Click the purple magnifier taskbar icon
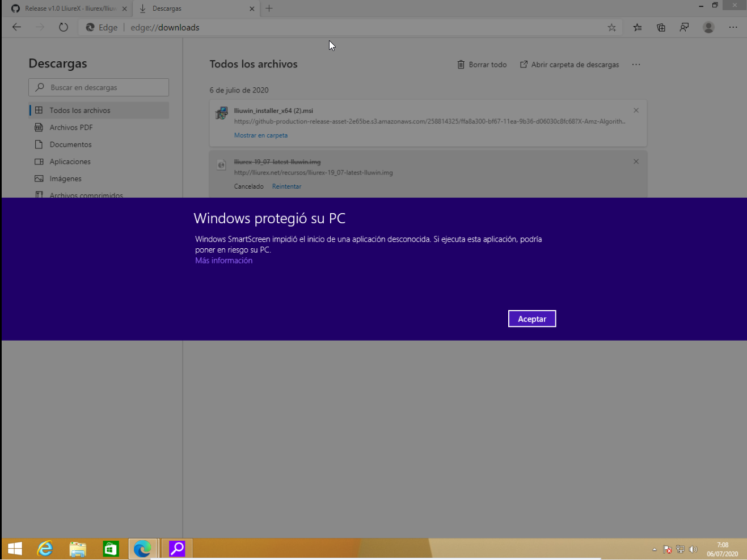Image resolution: width=747 pixels, height=560 pixels. pyautogui.click(x=177, y=549)
